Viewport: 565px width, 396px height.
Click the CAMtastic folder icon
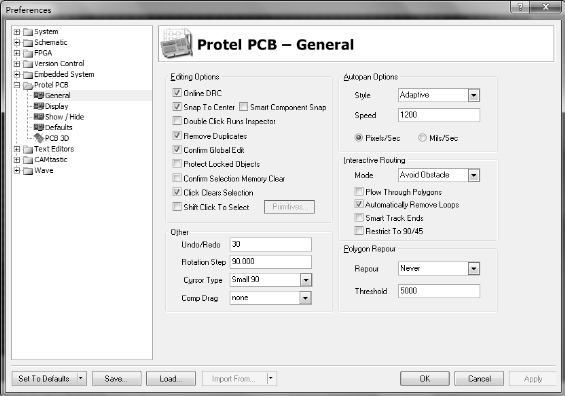click(x=28, y=160)
